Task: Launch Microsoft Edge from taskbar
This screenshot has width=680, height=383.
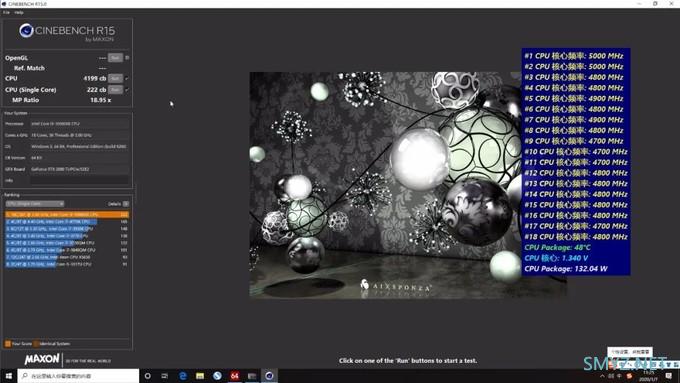Action: coord(183,376)
